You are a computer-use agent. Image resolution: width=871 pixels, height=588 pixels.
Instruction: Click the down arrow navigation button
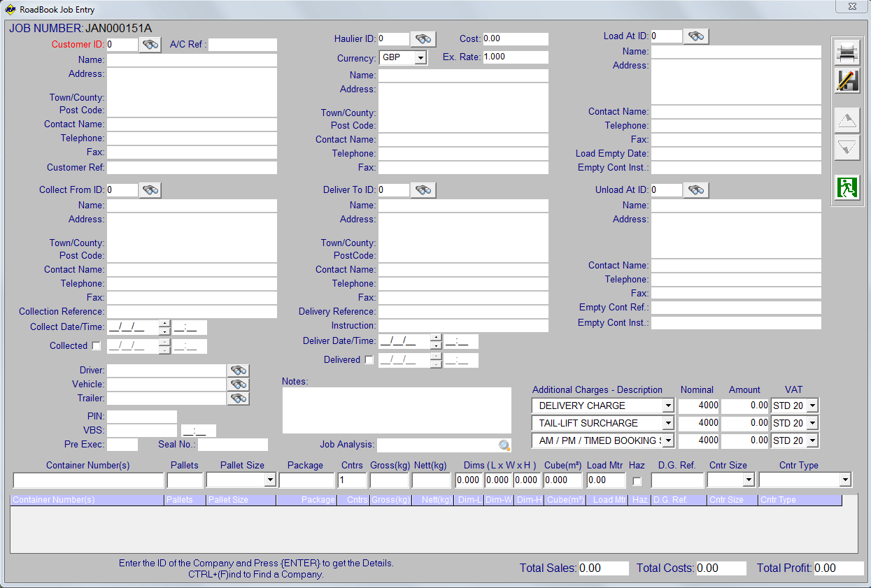click(x=847, y=148)
